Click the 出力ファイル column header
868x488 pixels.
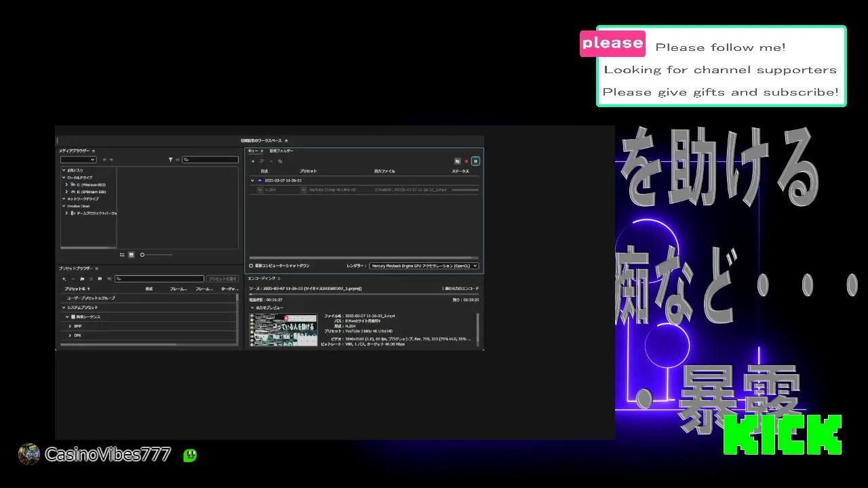[384, 171]
